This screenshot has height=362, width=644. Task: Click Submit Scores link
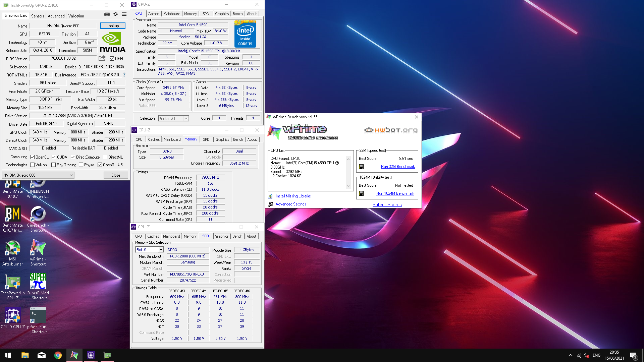pos(387,204)
